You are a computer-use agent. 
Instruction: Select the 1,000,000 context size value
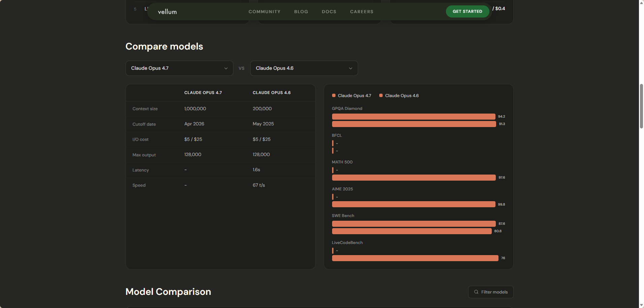(x=195, y=109)
